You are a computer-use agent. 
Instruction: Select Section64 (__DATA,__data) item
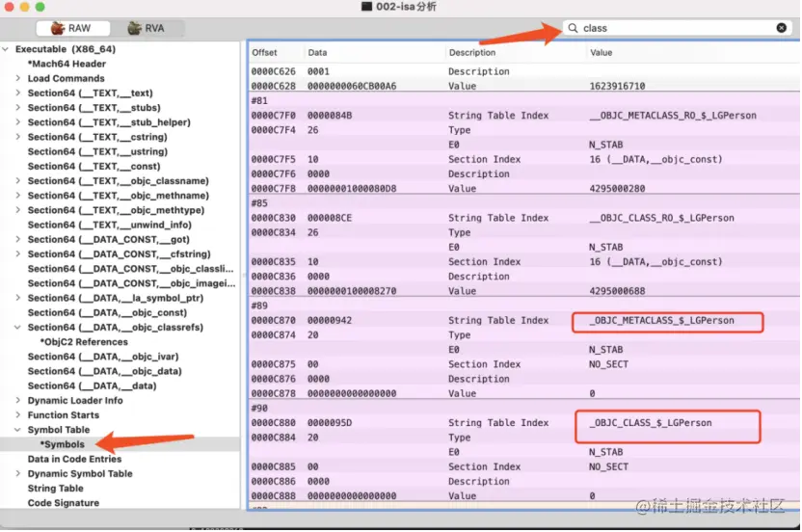pyautogui.click(x=93, y=386)
